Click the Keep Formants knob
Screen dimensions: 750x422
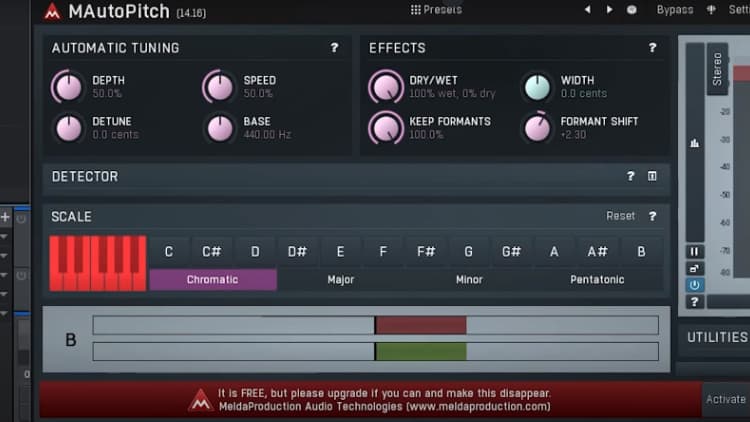(386, 128)
